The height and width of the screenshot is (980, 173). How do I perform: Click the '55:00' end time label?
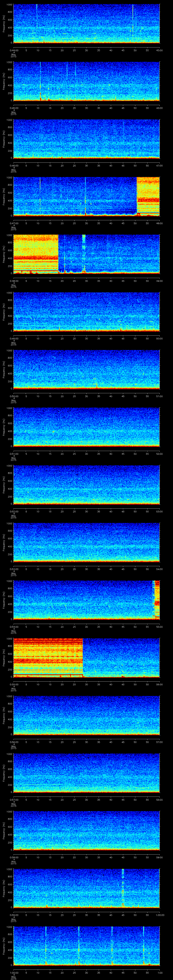tap(160, 627)
